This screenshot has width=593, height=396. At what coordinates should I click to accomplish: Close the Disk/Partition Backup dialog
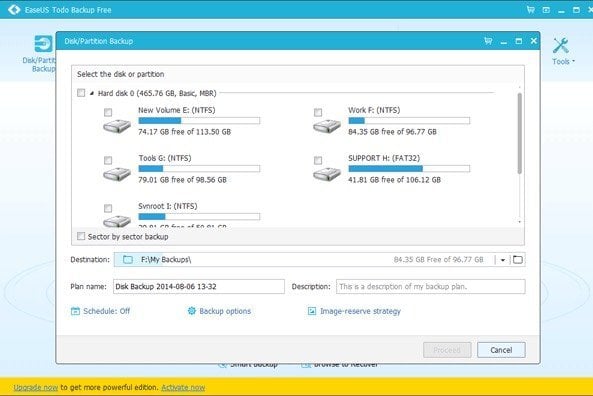533,41
